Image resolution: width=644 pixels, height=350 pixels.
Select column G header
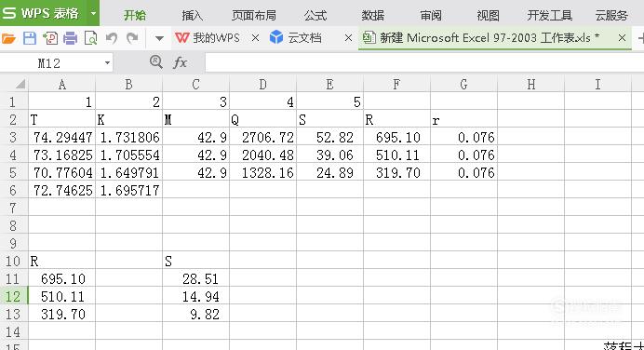[463, 84]
